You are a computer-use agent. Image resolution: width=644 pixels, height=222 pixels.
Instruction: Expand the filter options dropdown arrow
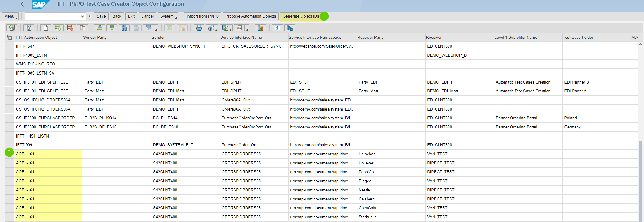tap(156, 29)
